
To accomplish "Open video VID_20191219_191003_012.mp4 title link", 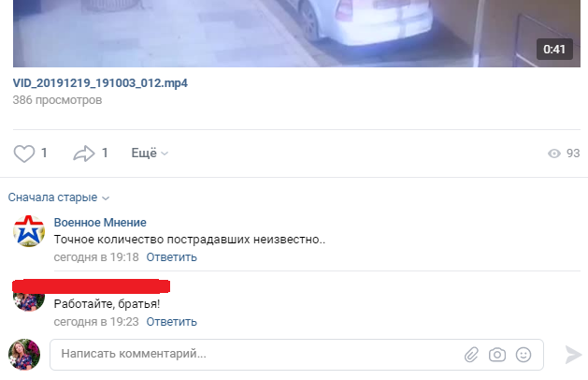I will pos(100,83).
